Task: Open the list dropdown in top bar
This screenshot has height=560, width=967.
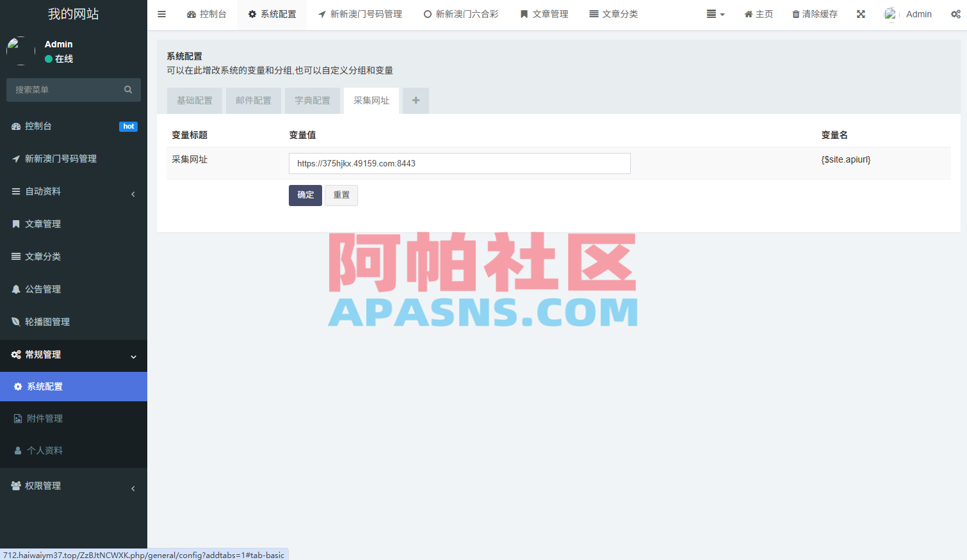Action: click(715, 14)
